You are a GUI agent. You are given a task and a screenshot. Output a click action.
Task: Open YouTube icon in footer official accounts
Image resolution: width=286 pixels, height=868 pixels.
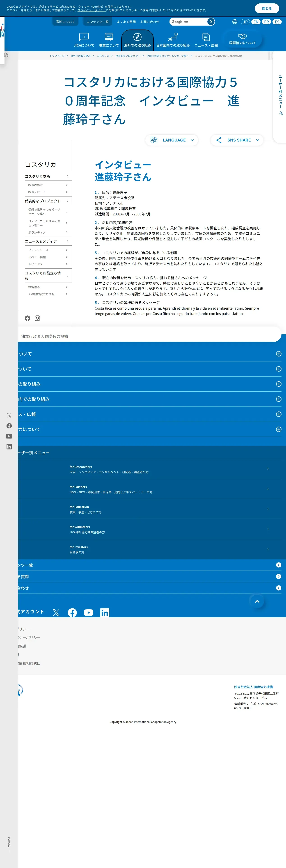click(89, 613)
